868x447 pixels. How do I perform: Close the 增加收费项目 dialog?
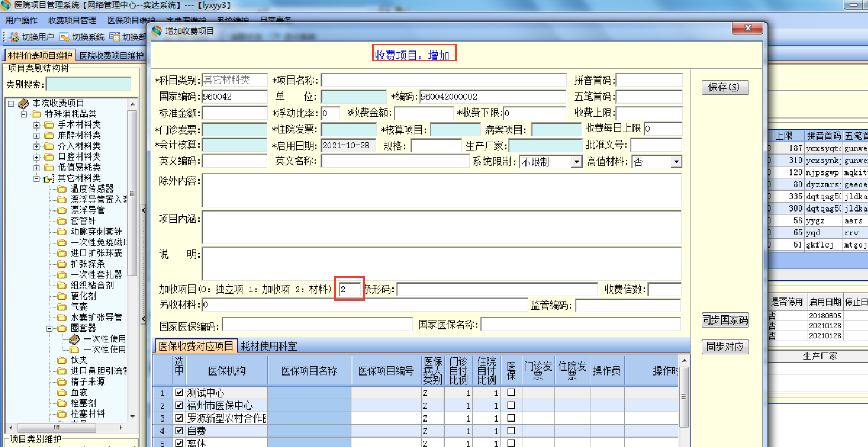[747, 28]
